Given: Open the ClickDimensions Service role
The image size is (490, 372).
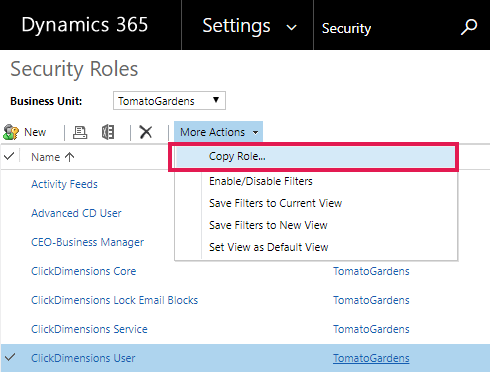Looking at the screenshot, I should [89, 329].
